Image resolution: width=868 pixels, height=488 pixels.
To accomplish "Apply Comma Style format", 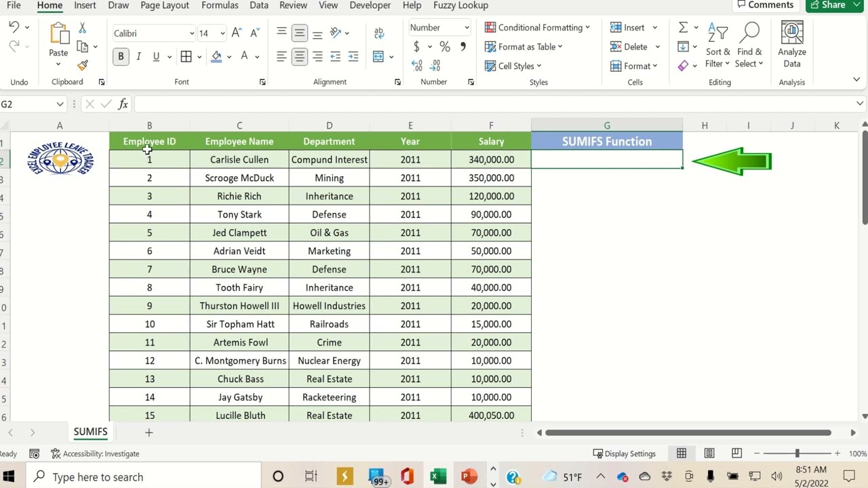I will 463,47.
